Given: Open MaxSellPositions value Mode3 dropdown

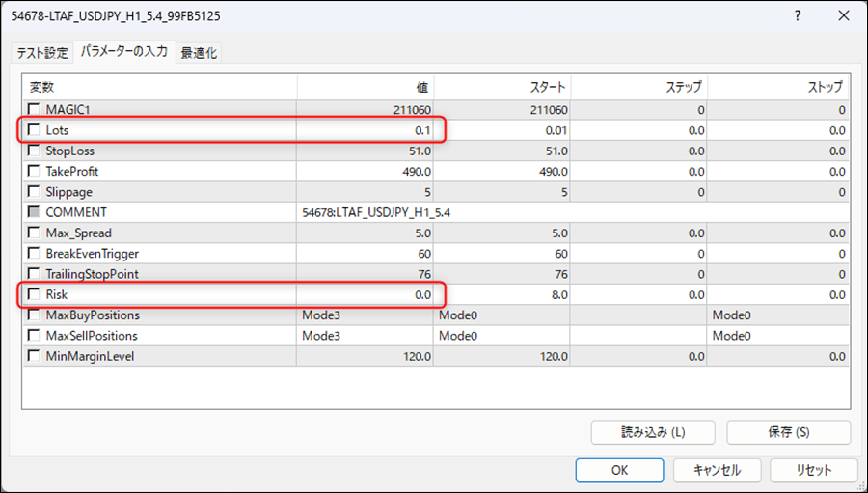Looking at the screenshot, I should coord(365,336).
